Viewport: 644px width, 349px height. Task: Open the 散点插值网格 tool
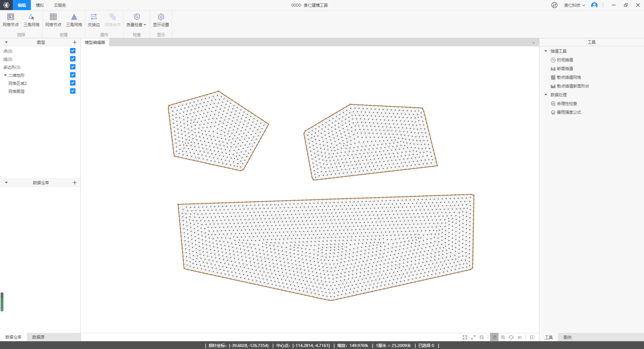tap(569, 78)
